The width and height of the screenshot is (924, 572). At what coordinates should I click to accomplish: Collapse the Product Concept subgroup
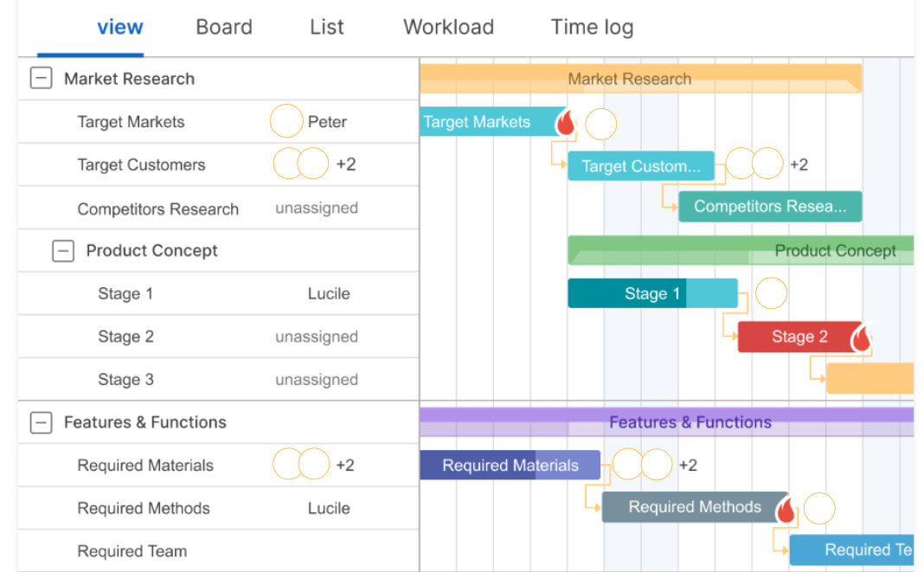63,251
